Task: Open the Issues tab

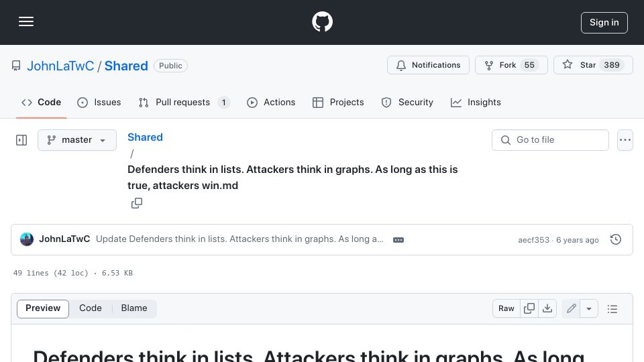Action: pos(99,102)
